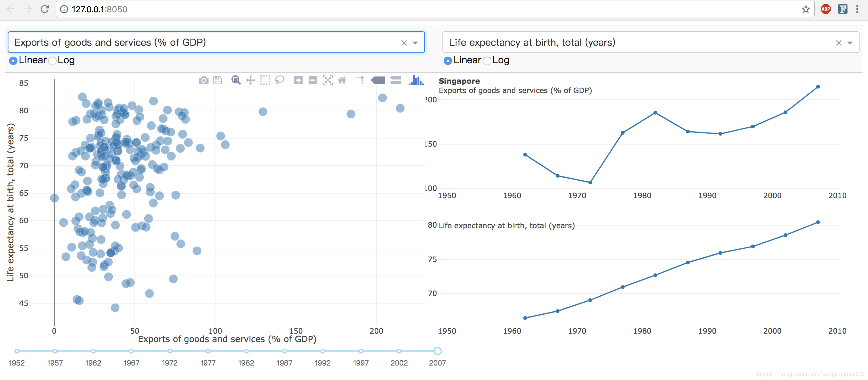Activate the Lasso Select tool
Screen dimensions: 868x380
tap(280, 80)
